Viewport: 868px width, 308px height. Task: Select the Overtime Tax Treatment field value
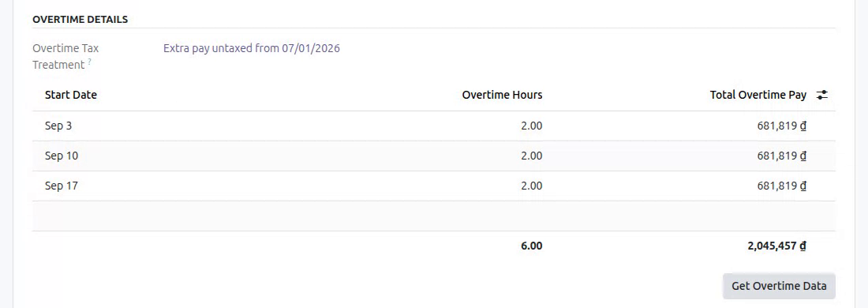point(251,48)
